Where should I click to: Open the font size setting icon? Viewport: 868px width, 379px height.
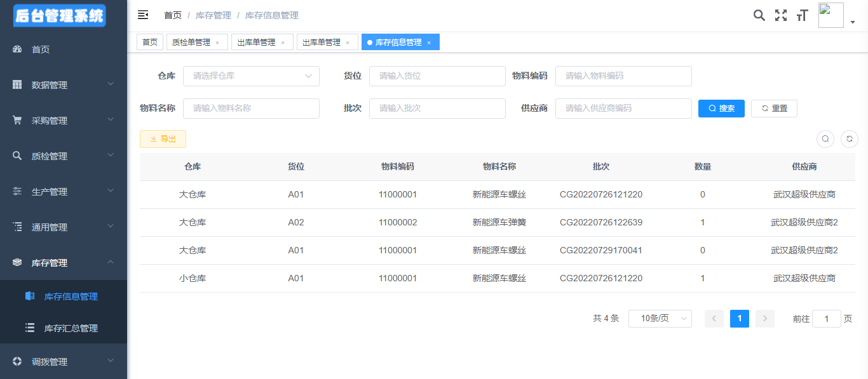click(802, 15)
